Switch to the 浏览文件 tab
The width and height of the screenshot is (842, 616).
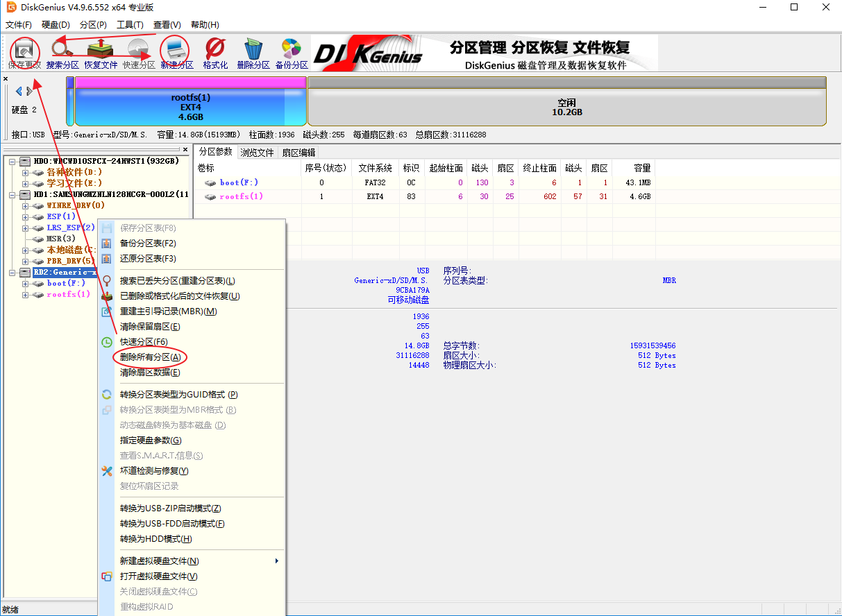pyautogui.click(x=258, y=153)
